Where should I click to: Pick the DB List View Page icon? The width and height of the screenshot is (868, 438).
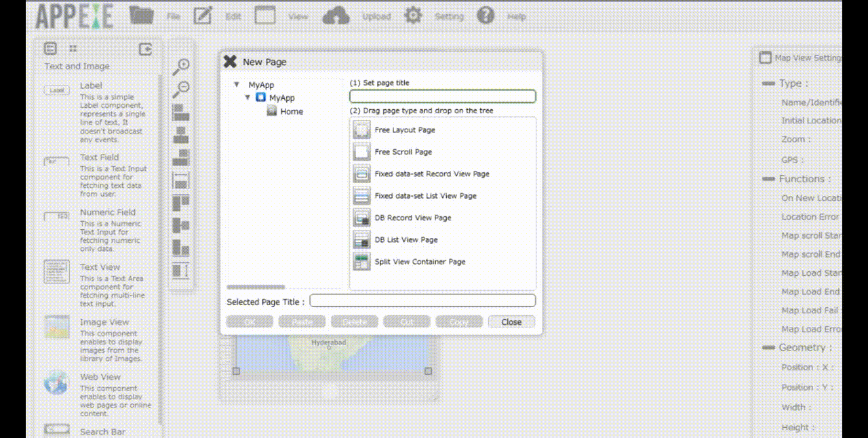[362, 240]
